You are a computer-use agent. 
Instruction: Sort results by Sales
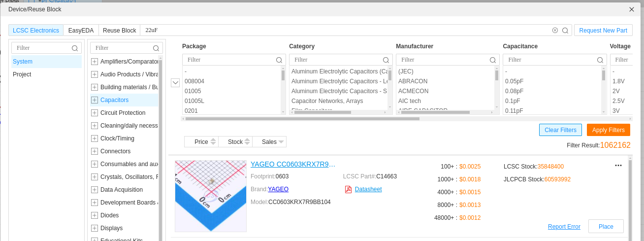(269, 142)
